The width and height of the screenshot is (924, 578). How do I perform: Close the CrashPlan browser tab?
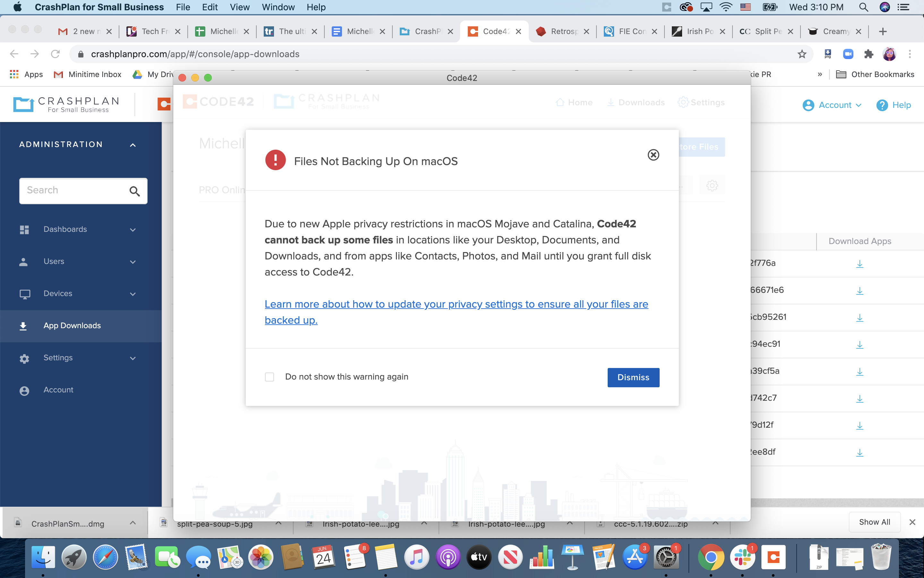pyautogui.click(x=450, y=31)
